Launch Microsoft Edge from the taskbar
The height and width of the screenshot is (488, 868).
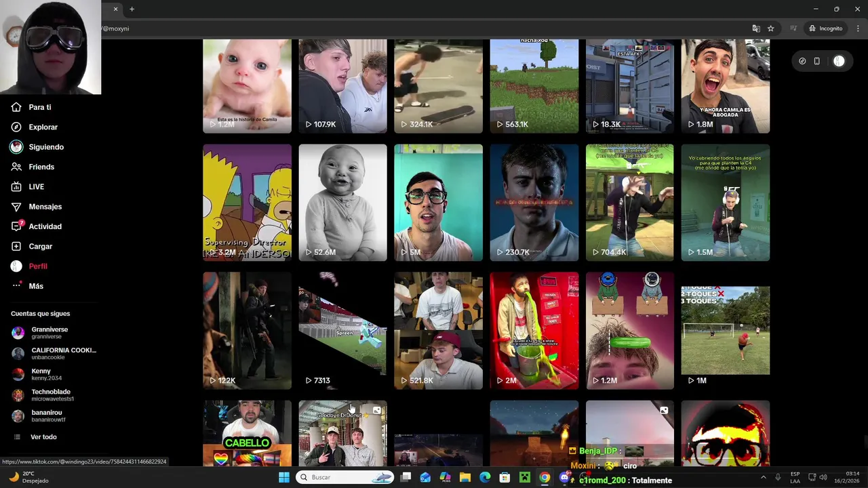(x=485, y=477)
